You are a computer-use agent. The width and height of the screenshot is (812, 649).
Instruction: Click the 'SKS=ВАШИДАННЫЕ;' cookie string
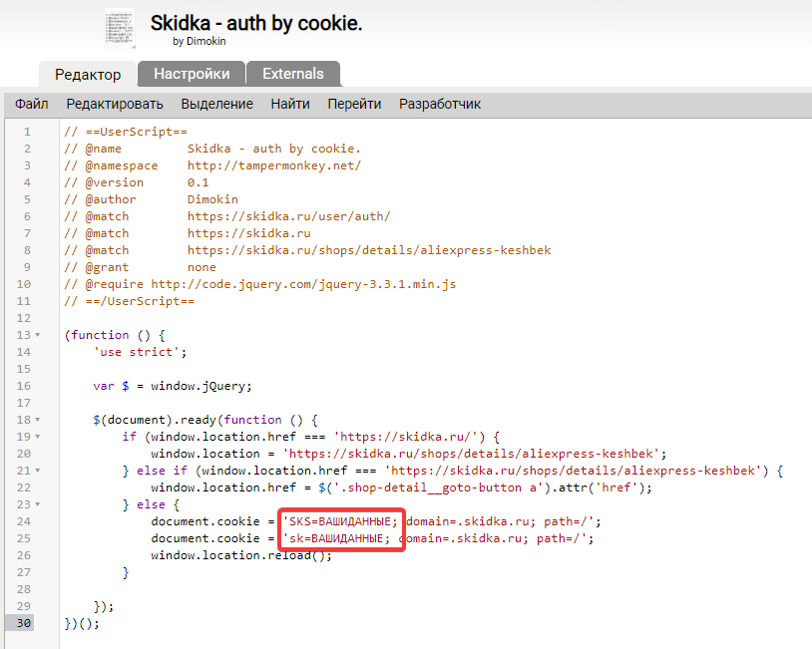[340, 521]
